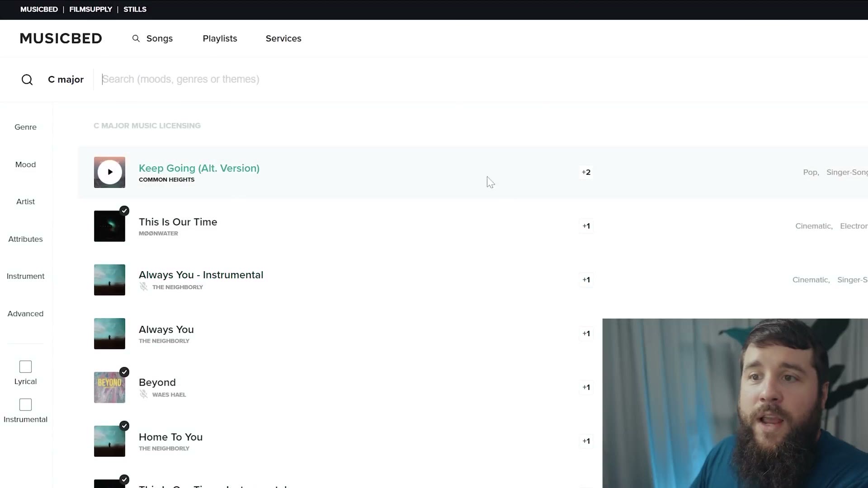Image resolution: width=868 pixels, height=488 pixels.
Task: Click the muted mic icon beside Waes Hael
Action: (143, 394)
